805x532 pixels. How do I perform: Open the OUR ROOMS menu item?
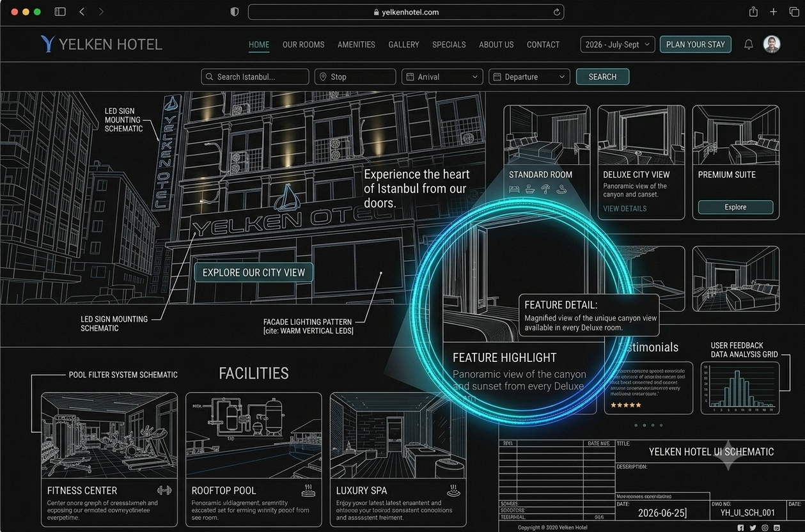pos(303,45)
